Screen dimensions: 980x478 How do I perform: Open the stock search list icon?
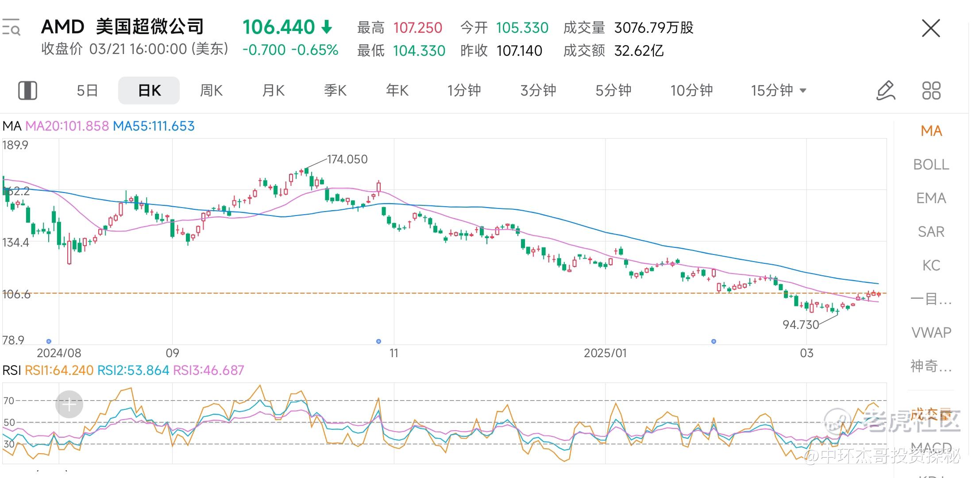point(11,27)
